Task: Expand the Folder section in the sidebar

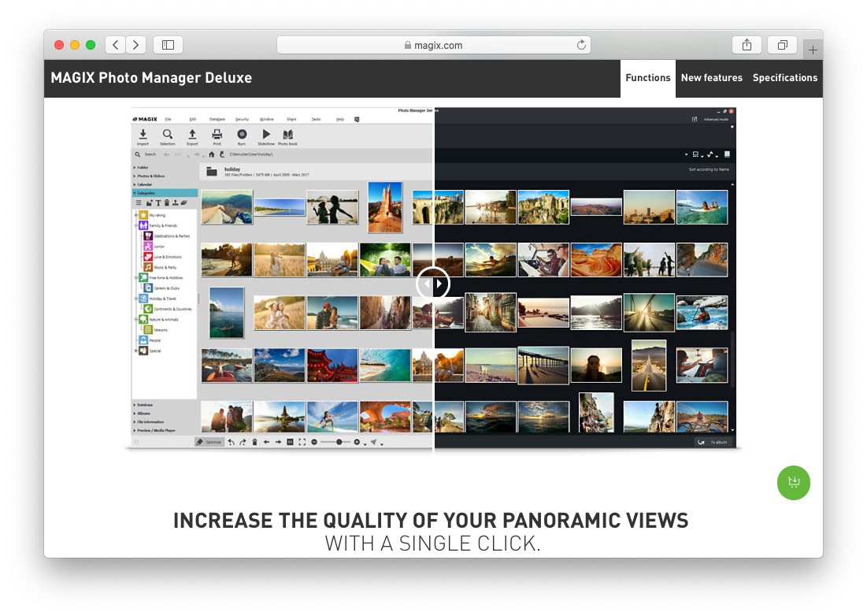Action: 143,167
